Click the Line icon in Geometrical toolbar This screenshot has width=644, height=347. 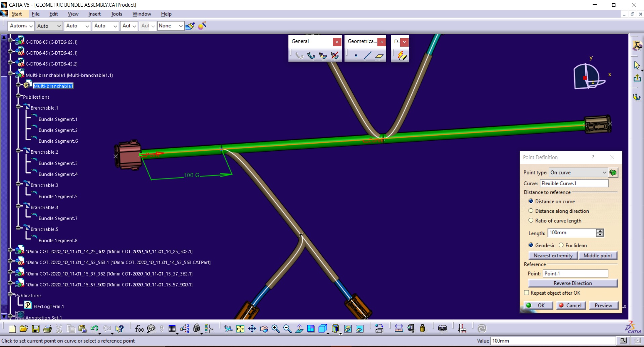[367, 55]
